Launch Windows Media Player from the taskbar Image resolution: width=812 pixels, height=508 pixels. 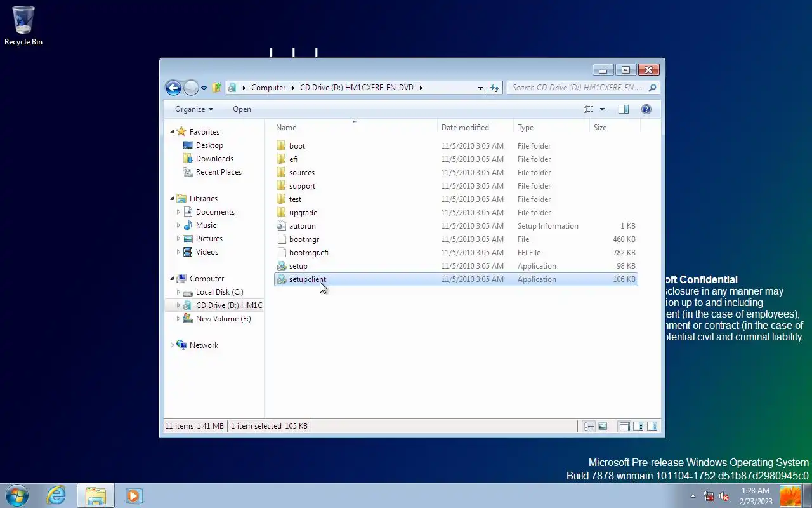pyautogui.click(x=134, y=495)
